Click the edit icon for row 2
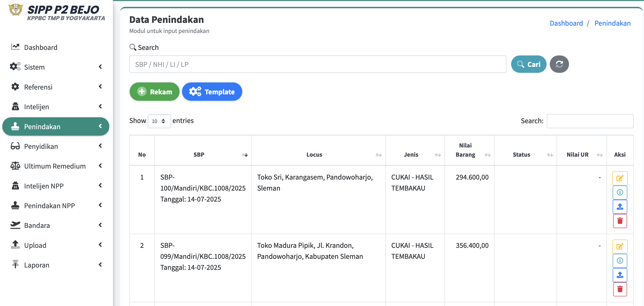 [620, 246]
